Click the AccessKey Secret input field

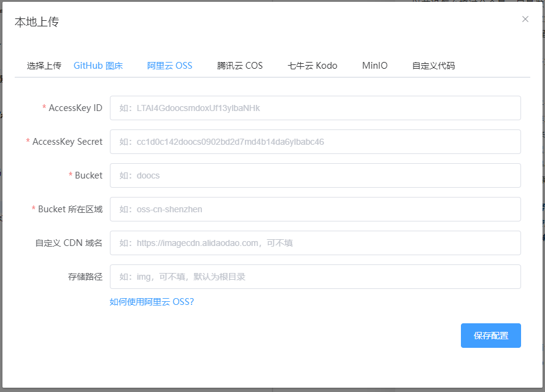[315, 142]
